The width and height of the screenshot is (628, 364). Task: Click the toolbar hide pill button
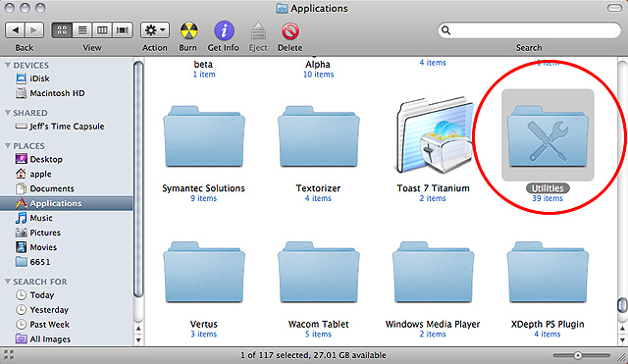click(x=614, y=8)
